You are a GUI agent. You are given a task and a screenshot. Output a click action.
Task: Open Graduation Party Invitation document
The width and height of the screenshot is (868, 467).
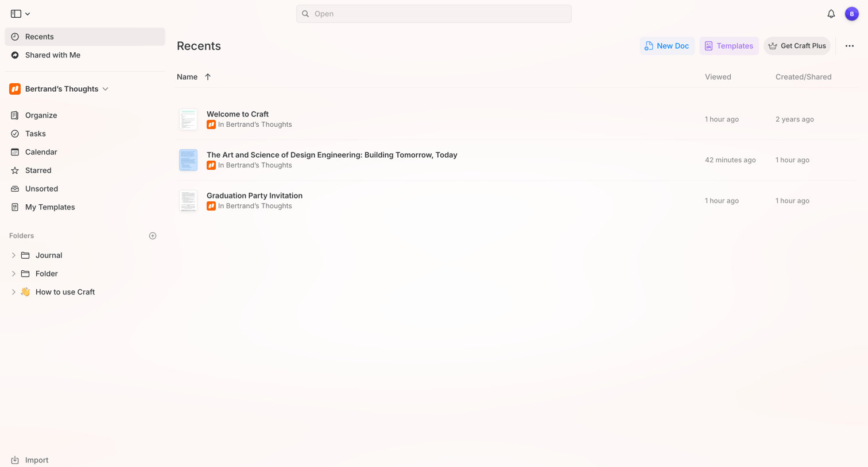click(x=254, y=196)
